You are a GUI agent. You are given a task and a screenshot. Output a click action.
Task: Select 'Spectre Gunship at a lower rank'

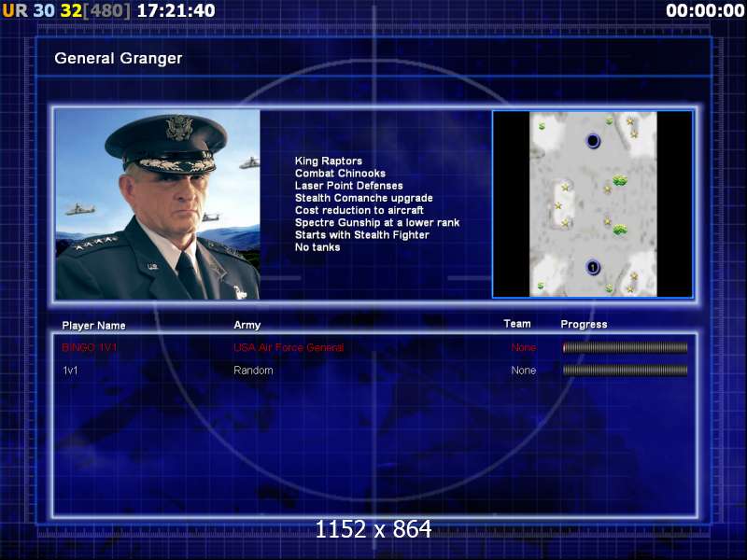[377, 222]
